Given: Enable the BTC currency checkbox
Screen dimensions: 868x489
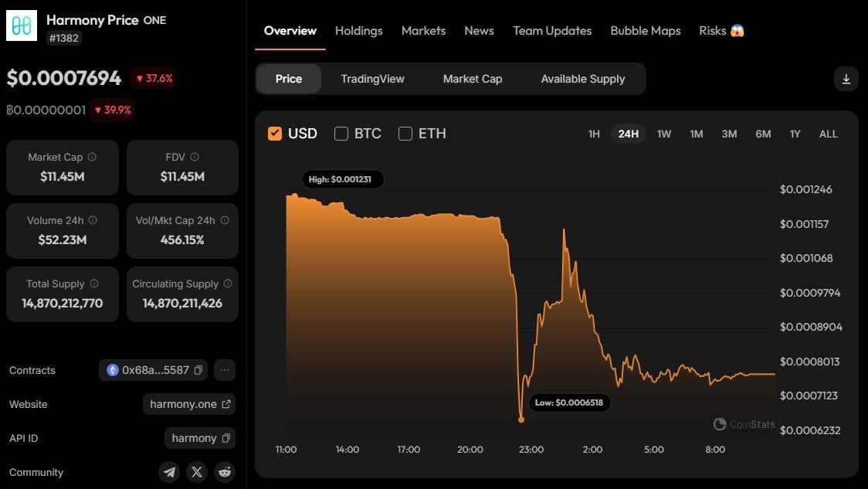Looking at the screenshot, I should (x=341, y=134).
